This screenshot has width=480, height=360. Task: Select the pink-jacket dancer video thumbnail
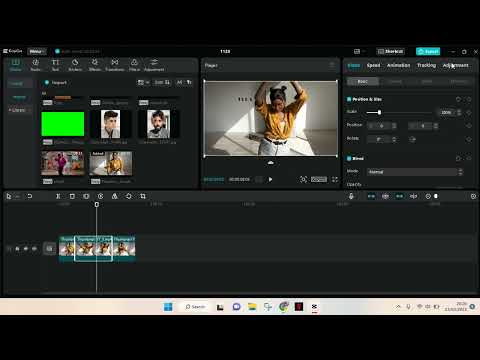63,163
